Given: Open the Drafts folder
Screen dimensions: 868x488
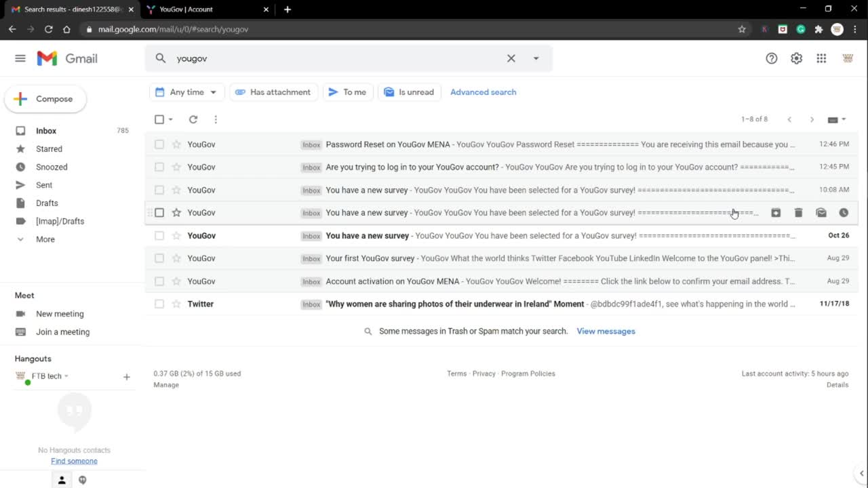Looking at the screenshot, I should point(47,203).
